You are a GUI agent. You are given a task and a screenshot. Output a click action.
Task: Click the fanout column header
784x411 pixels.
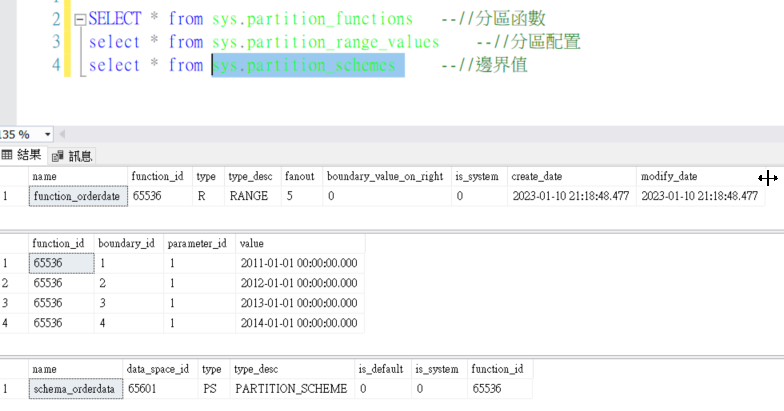pyautogui.click(x=302, y=176)
